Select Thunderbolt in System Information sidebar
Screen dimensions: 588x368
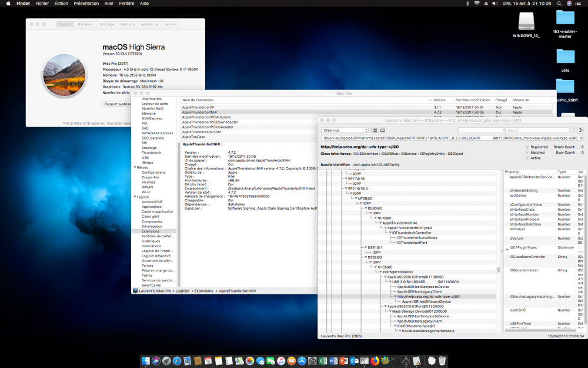152,153
